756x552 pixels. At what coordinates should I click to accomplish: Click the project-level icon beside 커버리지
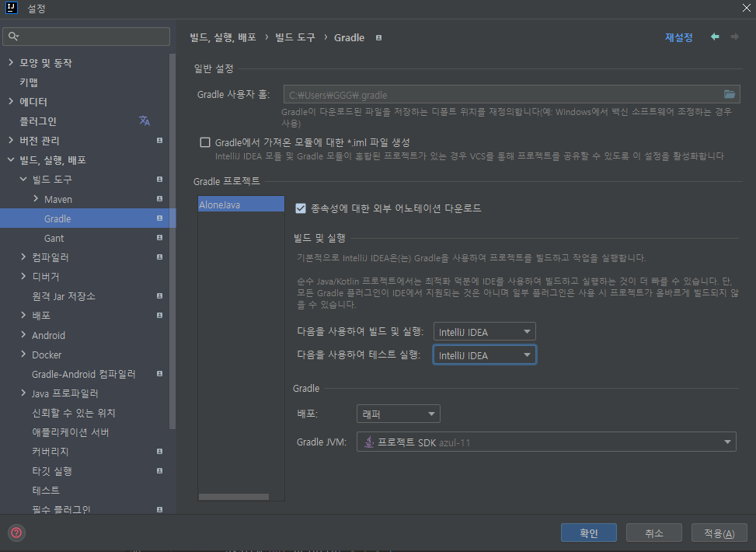click(x=159, y=451)
